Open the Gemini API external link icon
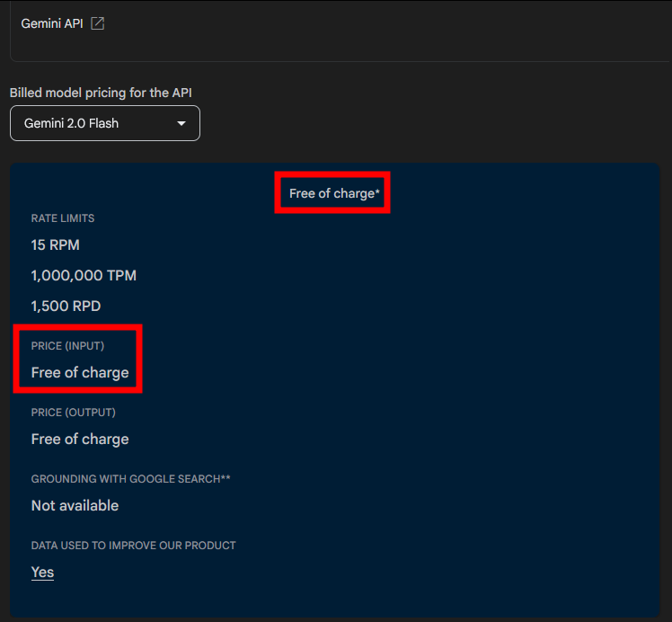Viewport: 672px width, 622px height. tap(98, 23)
